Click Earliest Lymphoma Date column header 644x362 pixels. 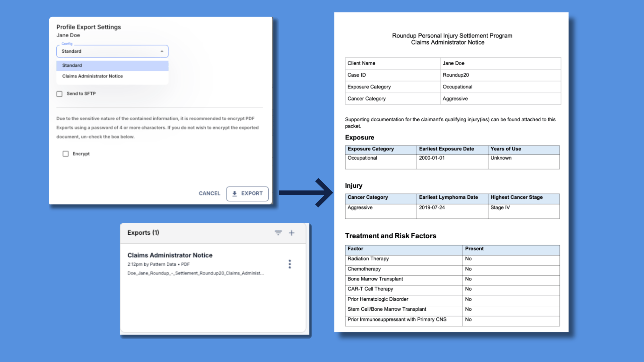point(452,199)
